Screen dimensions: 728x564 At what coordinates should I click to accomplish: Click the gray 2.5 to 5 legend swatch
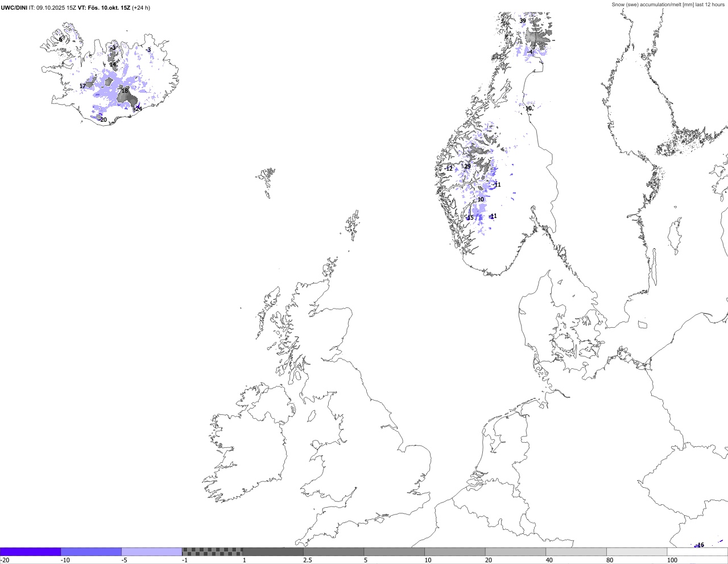point(334,551)
